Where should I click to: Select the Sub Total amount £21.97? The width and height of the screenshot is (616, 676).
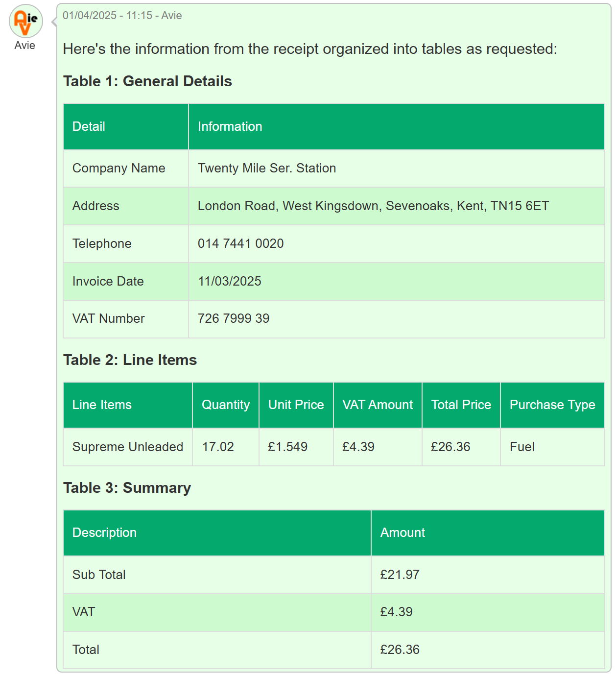[x=400, y=575]
